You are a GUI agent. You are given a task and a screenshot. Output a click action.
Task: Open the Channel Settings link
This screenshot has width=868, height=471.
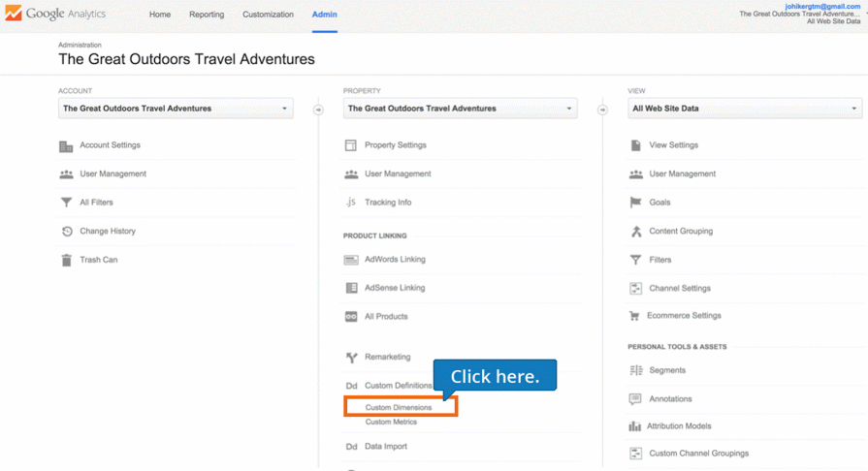(680, 289)
